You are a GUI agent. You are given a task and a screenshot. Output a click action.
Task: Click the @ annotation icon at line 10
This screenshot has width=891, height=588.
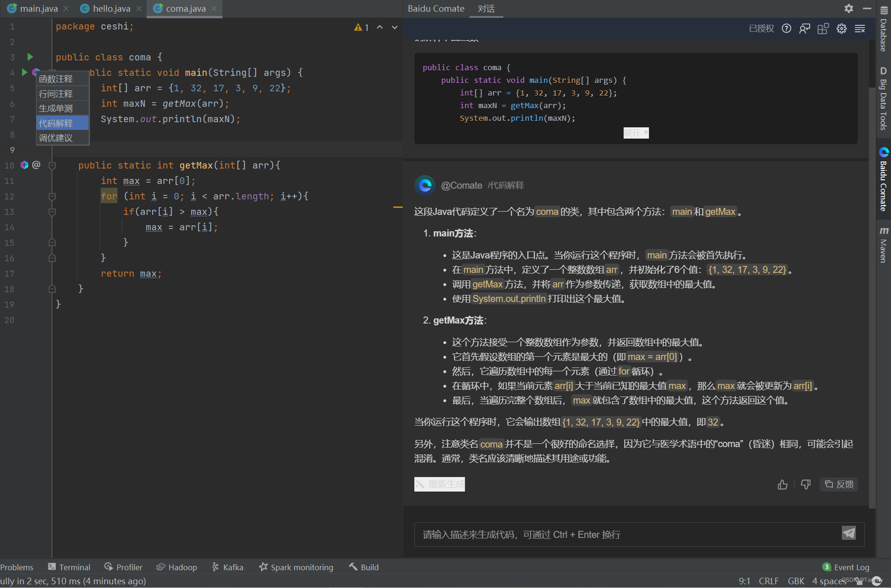tap(36, 165)
